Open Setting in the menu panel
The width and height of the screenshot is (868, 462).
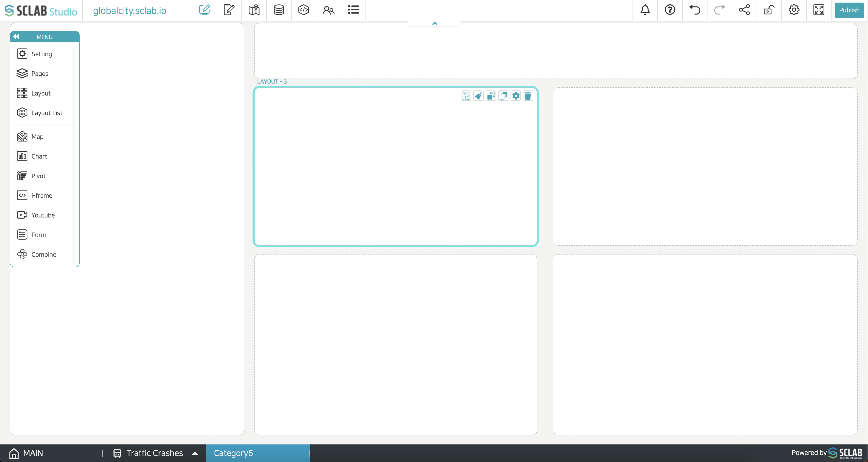(x=44, y=54)
